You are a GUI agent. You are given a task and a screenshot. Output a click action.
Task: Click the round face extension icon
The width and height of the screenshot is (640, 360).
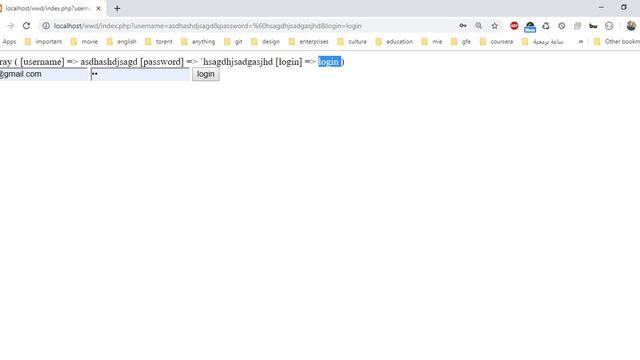[609, 26]
